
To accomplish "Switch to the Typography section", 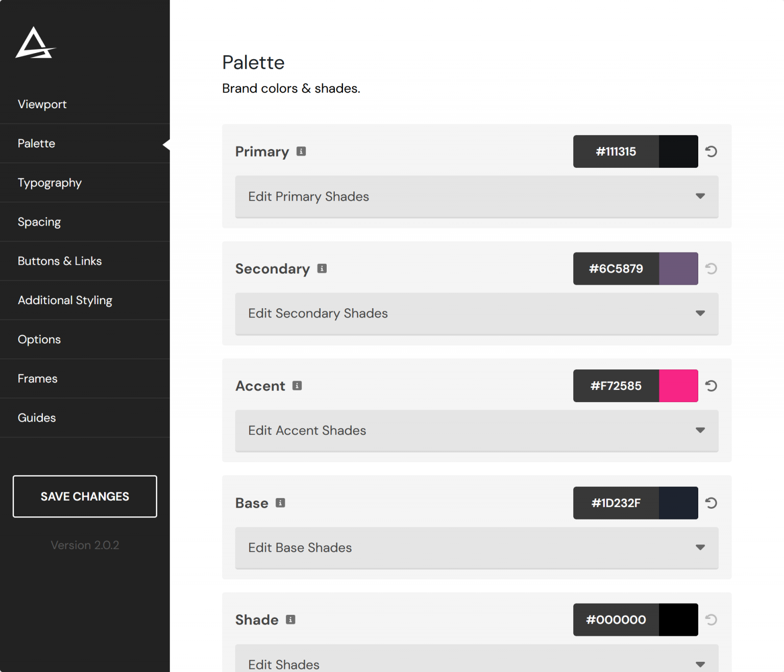I will coord(50,183).
